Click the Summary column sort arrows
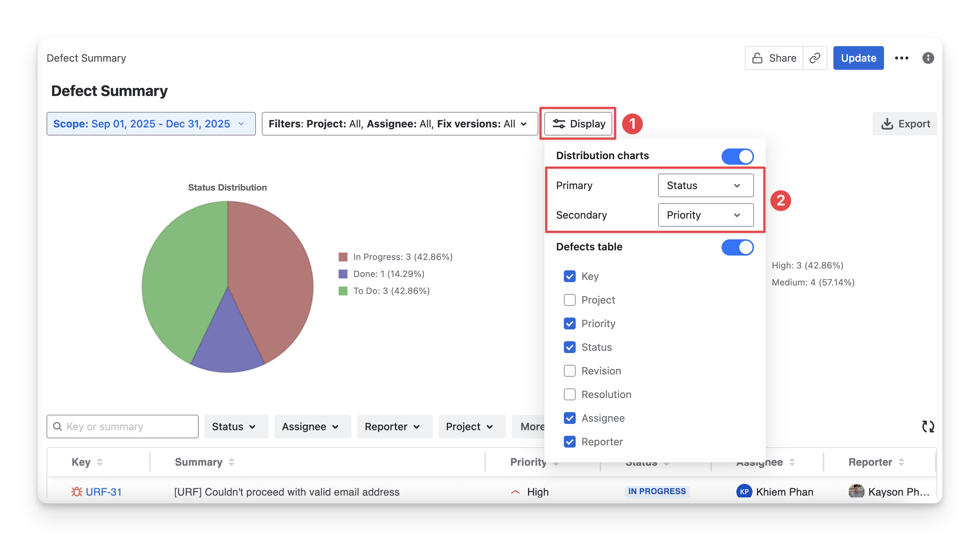The height and width of the screenshot is (541, 980). point(231,462)
